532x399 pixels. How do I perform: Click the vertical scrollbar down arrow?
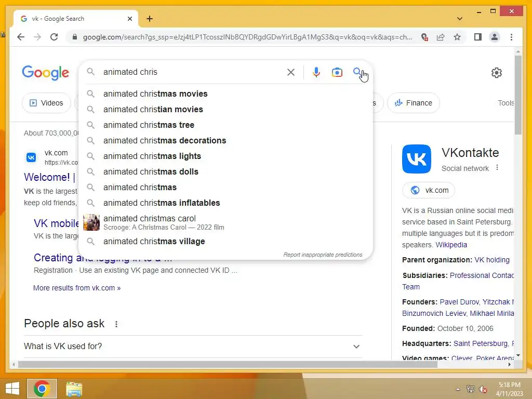(x=518, y=355)
